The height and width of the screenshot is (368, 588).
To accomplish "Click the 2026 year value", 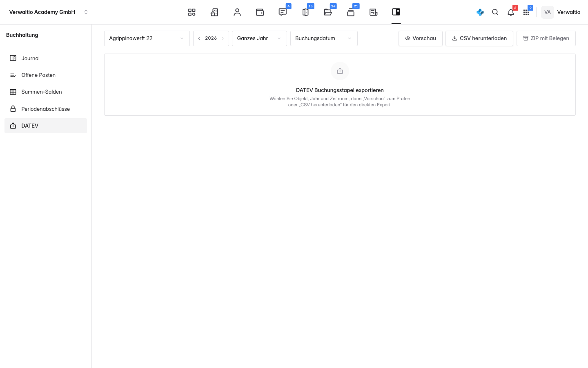I will click(x=211, y=38).
